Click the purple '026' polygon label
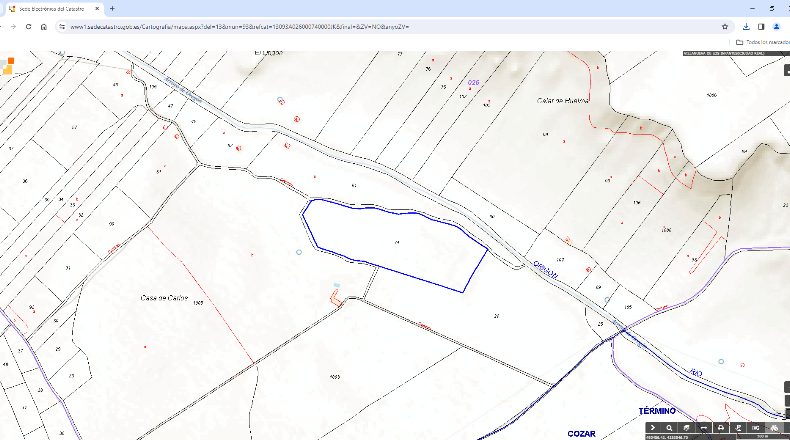This screenshot has height=440, width=790. [474, 82]
